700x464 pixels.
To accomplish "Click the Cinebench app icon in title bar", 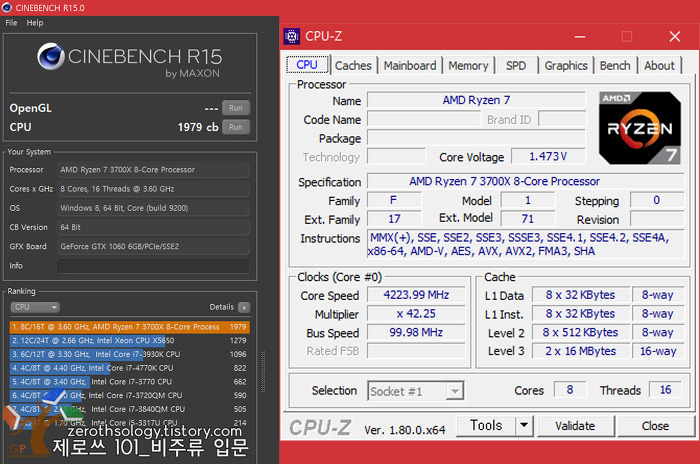I will point(7,8).
